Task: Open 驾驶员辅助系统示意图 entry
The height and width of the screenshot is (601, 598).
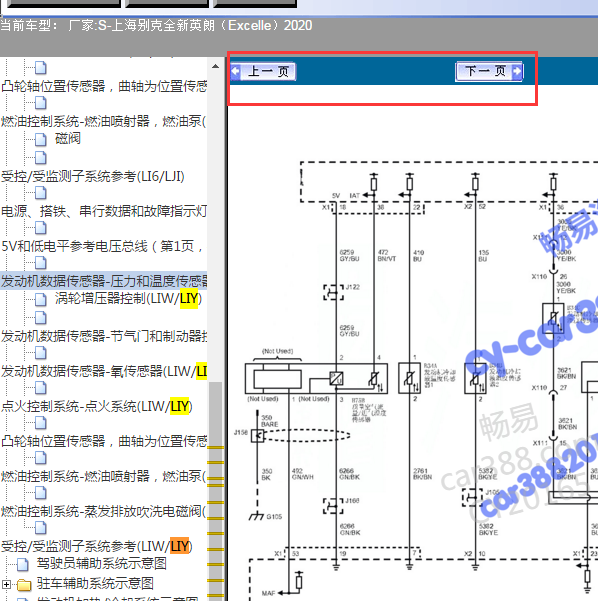Action: (102, 563)
